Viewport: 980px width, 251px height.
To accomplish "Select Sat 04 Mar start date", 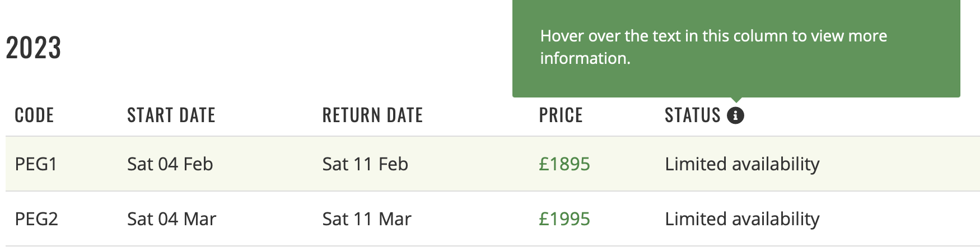I will pos(171,219).
